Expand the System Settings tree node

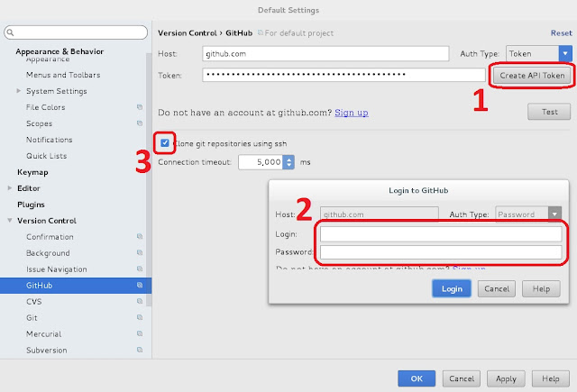19,91
